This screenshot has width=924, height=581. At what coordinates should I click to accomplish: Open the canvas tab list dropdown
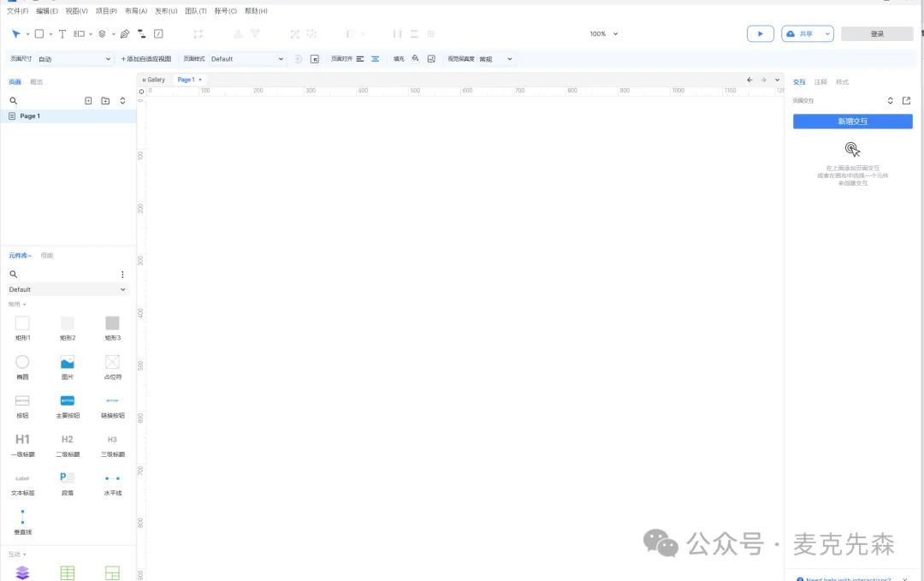coord(777,80)
